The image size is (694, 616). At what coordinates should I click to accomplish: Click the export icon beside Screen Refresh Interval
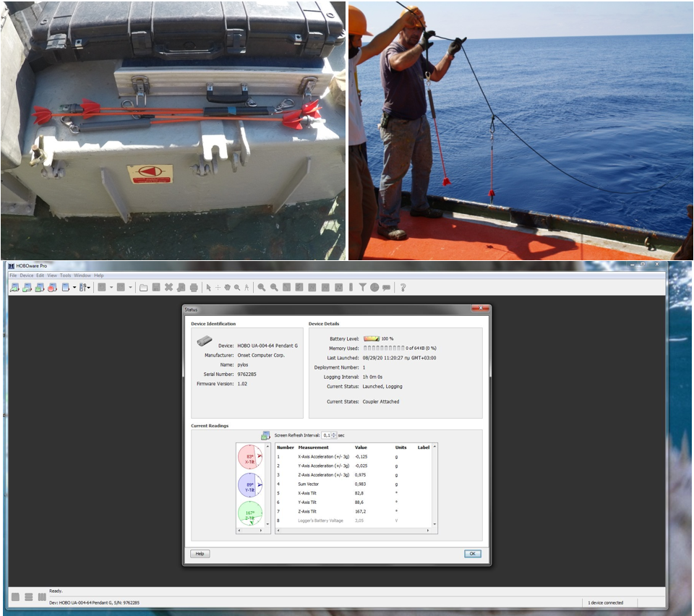tap(265, 435)
